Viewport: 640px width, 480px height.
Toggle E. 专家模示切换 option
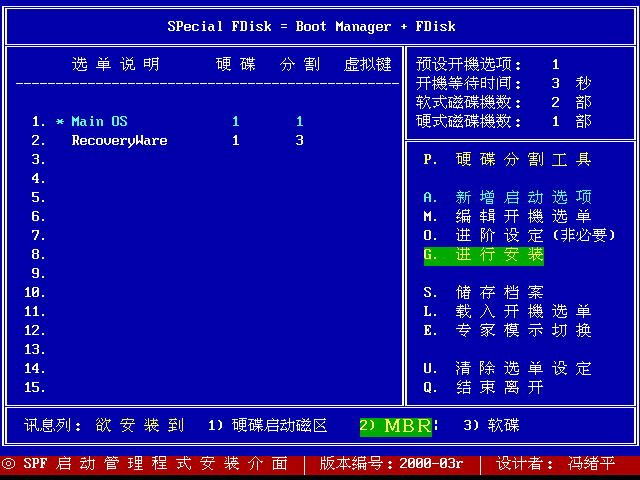(507, 330)
